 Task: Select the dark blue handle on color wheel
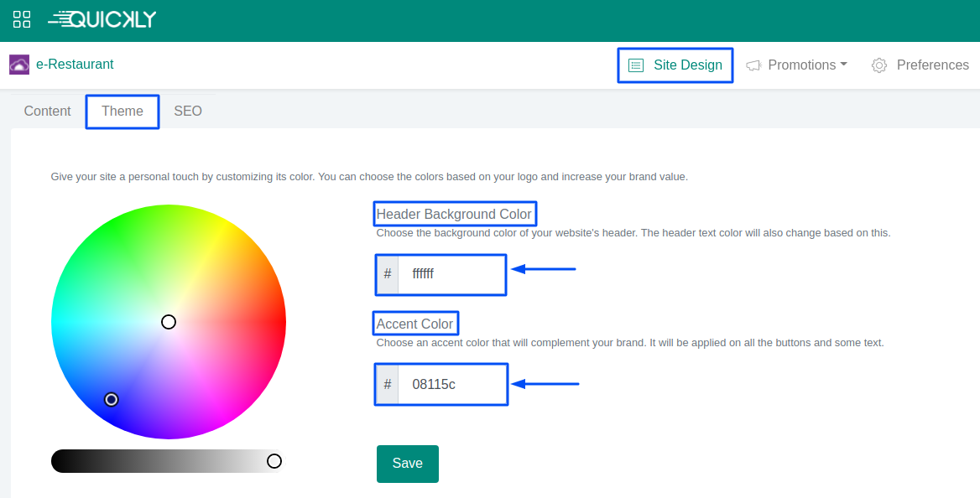[112, 400]
